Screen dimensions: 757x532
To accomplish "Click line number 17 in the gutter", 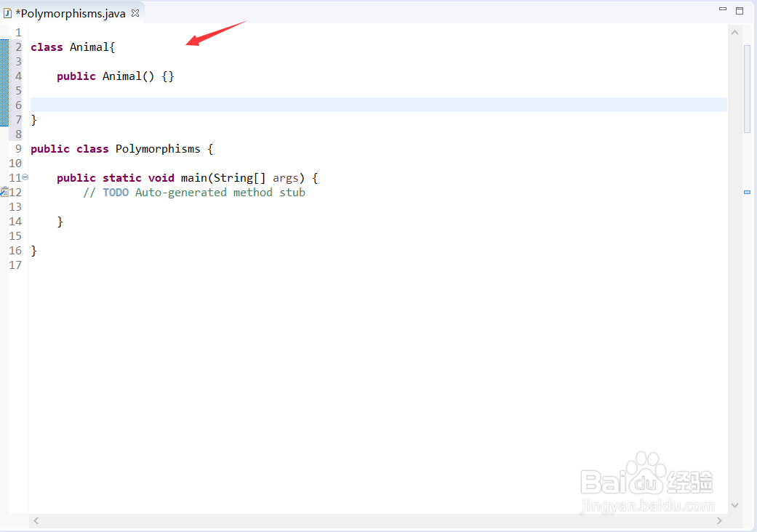I will (15, 265).
